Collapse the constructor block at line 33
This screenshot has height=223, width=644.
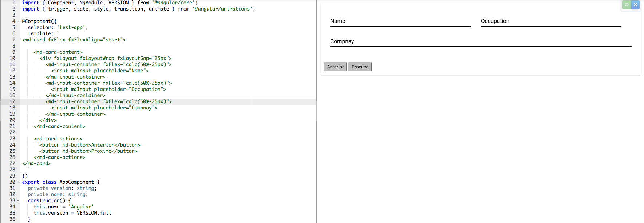[x=18, y=200]
